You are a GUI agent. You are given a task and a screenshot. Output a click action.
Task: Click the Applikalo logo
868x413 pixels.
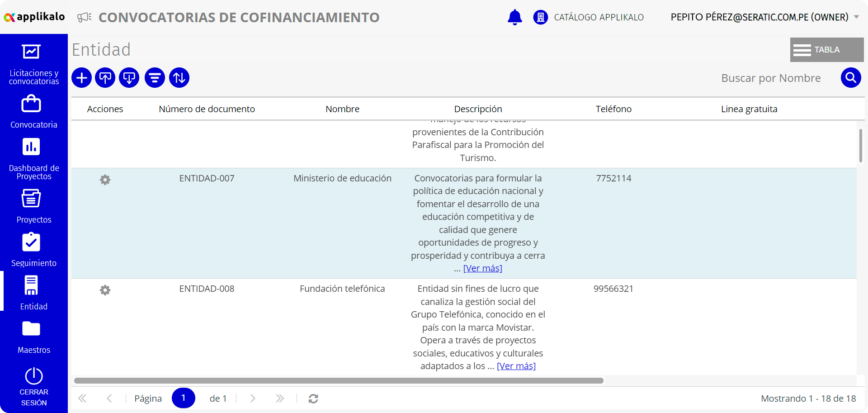click(34, 17)
